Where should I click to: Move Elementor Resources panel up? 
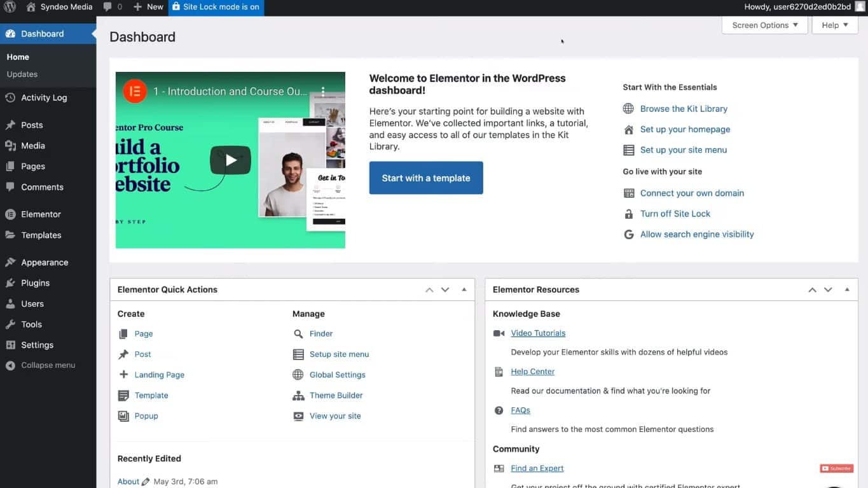[x=812, y=289]
